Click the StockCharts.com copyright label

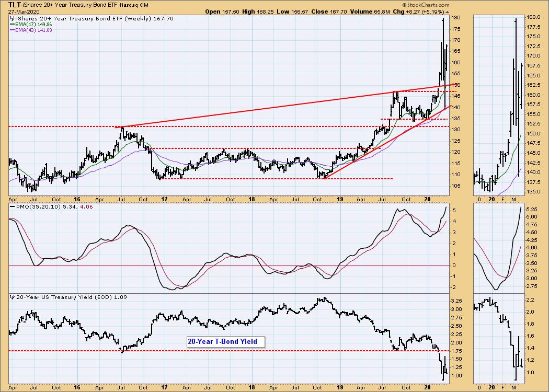tap(426, 5)
